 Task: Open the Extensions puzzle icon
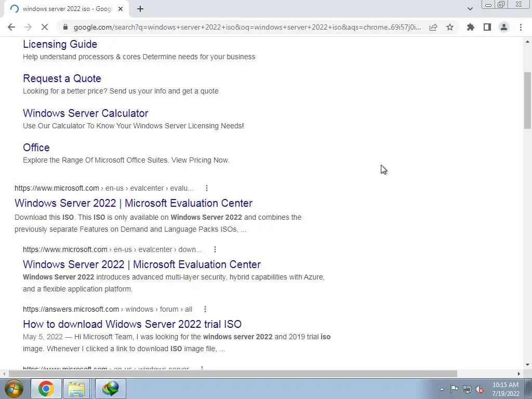(471, 27)
